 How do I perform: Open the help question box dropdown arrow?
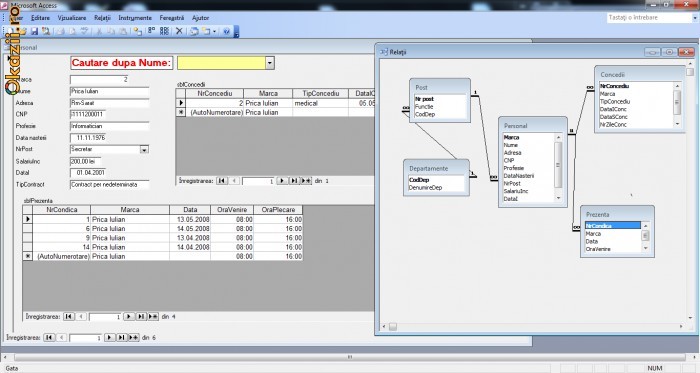695,18
